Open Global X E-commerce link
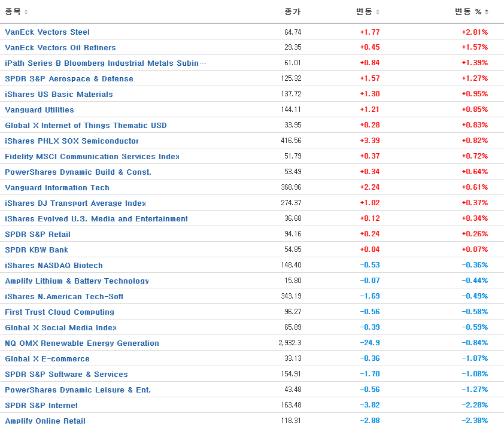Viewport: 504px width, 432px height. click(47, 359)
